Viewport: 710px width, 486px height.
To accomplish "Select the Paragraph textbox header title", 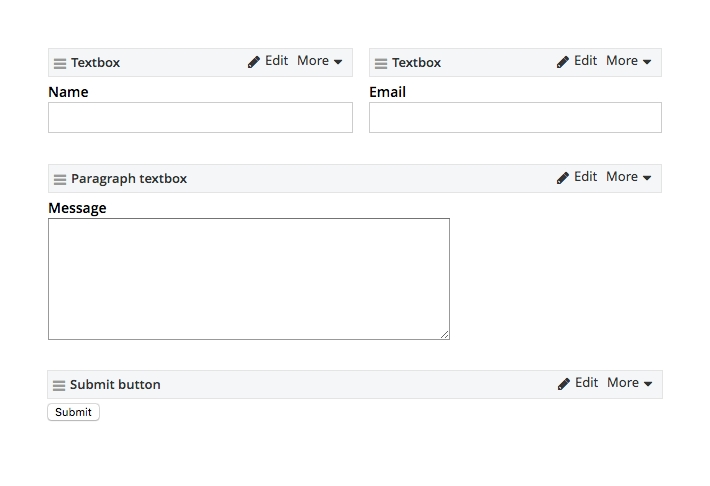I will 129,179.
